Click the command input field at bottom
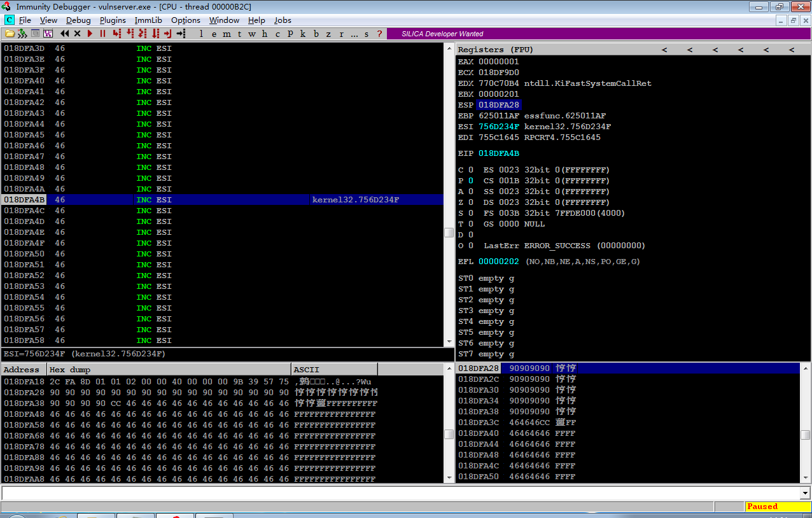 (401, 493)
